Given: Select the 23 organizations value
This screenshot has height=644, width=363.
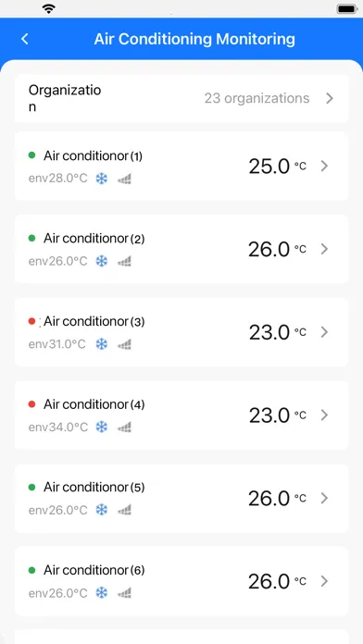Looking at the screenshot, I should [x=257, y=99].
